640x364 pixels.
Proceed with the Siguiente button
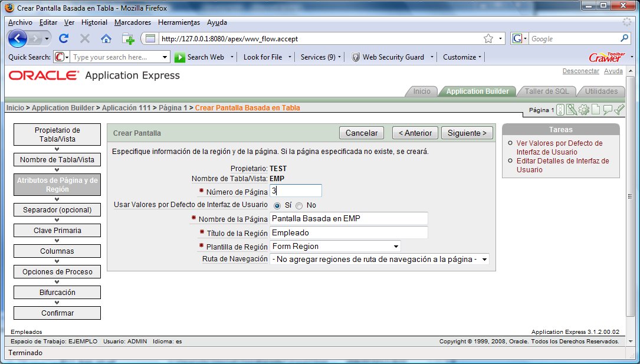point(467,133)
